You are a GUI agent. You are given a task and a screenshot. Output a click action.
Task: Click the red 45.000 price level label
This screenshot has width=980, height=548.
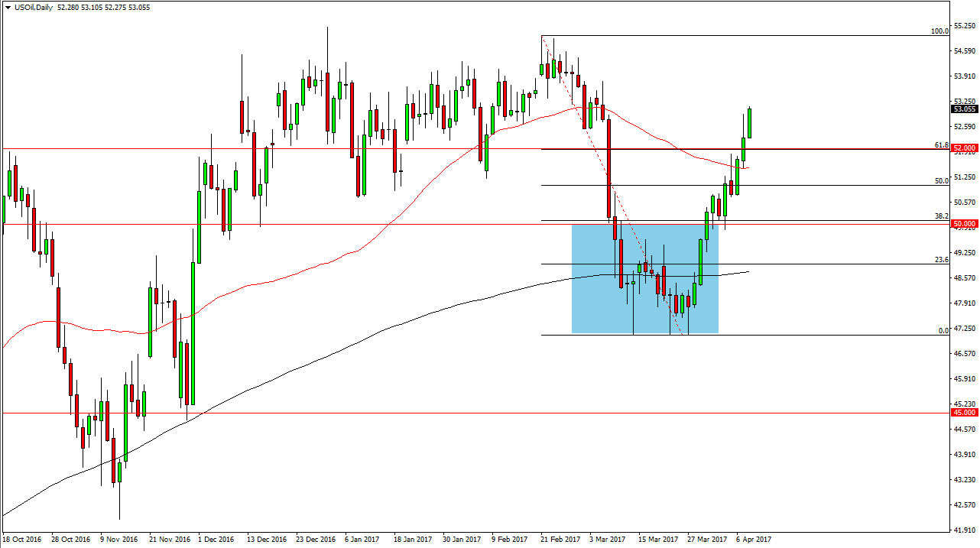pyautogui.click(x=965, y=413)
